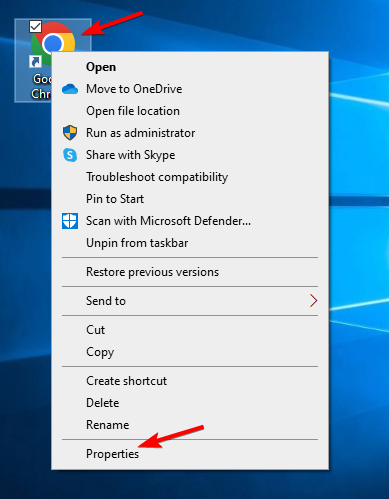Choose Rename from the context menu
This screenshot has width=389, height=499.
(x=190, y=425)
